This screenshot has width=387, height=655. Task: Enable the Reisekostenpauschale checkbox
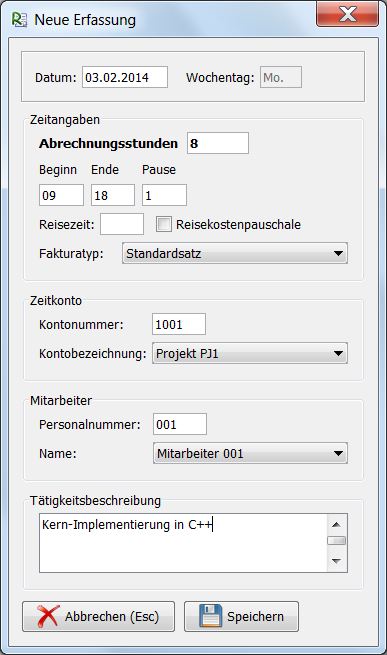[x=164, y=224]
